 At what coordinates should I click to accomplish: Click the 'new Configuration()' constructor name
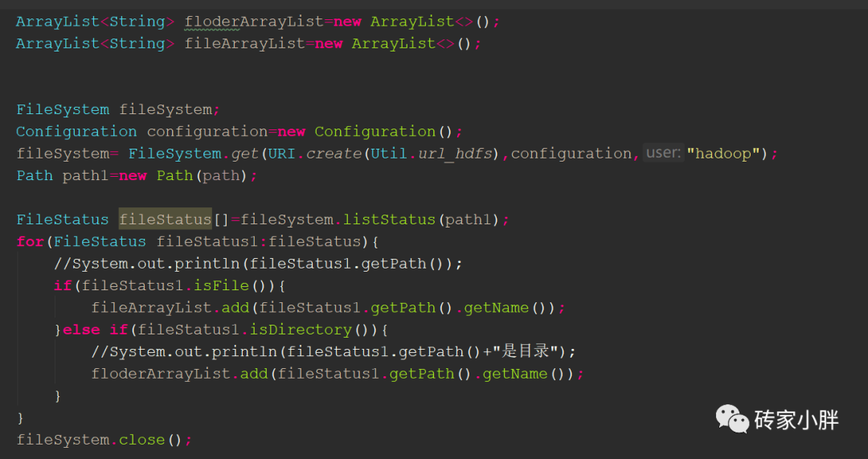tap(375, 132)
